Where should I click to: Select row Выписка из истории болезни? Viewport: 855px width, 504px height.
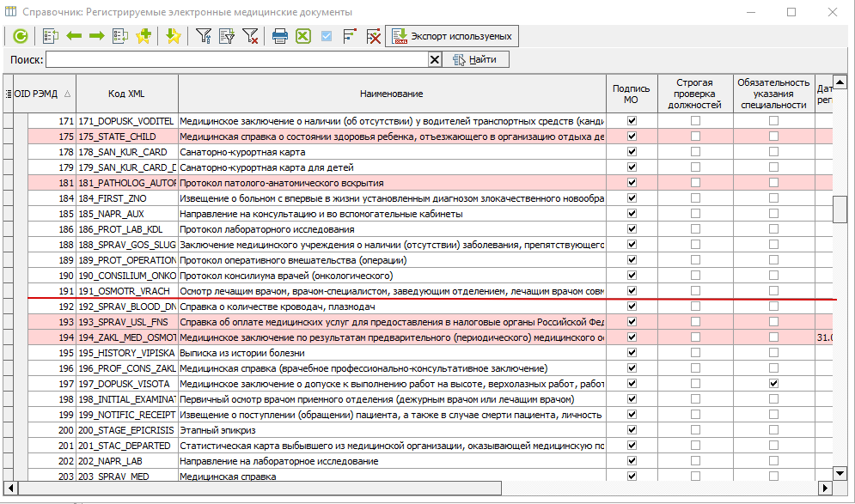[392, 353]
